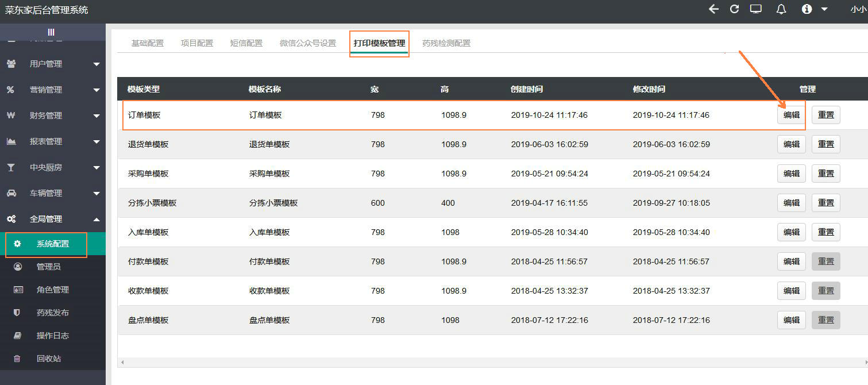Open 管理员 in the sidebar
Image resolution: width=868 pixels, height=385 pixels.
48,267
